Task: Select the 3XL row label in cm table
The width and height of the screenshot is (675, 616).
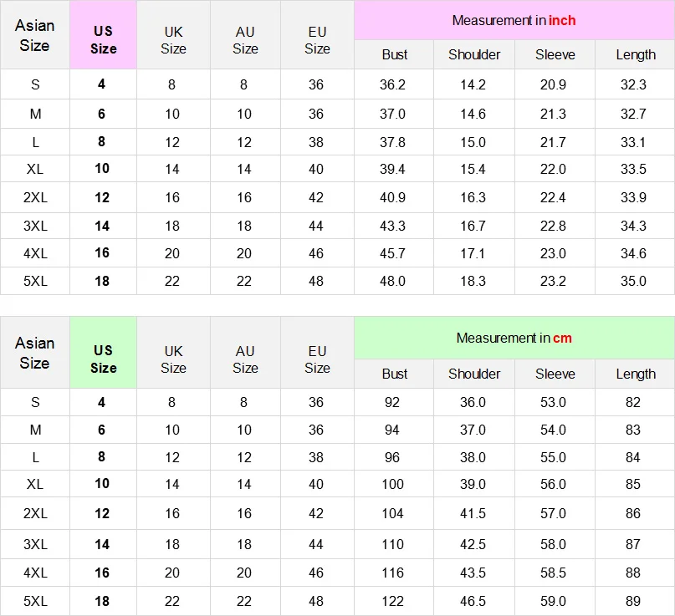Action: (35, 544)
